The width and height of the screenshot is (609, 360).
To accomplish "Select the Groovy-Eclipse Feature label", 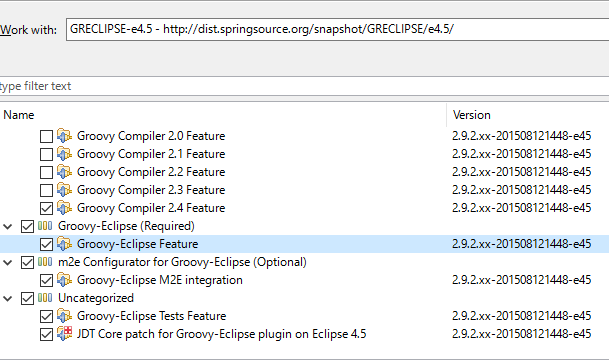I will (x=137, y=244).
